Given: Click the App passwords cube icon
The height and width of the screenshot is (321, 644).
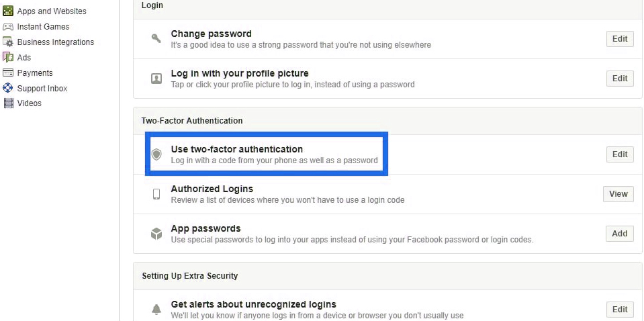Looking at the screenshot, I should coord(156,234).
